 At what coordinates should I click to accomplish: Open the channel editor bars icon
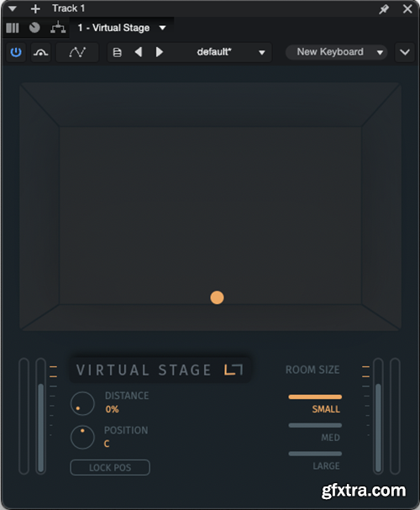coord(13,28)
